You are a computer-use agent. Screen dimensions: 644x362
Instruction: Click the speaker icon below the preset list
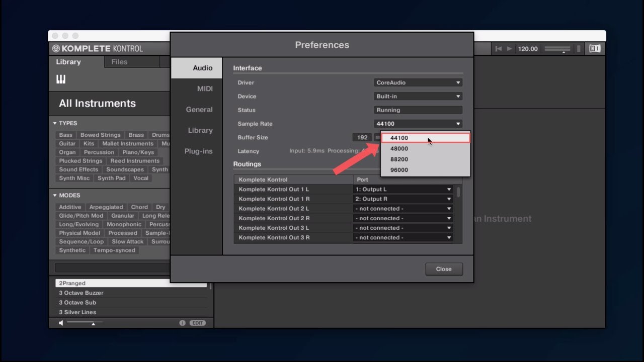61,323
